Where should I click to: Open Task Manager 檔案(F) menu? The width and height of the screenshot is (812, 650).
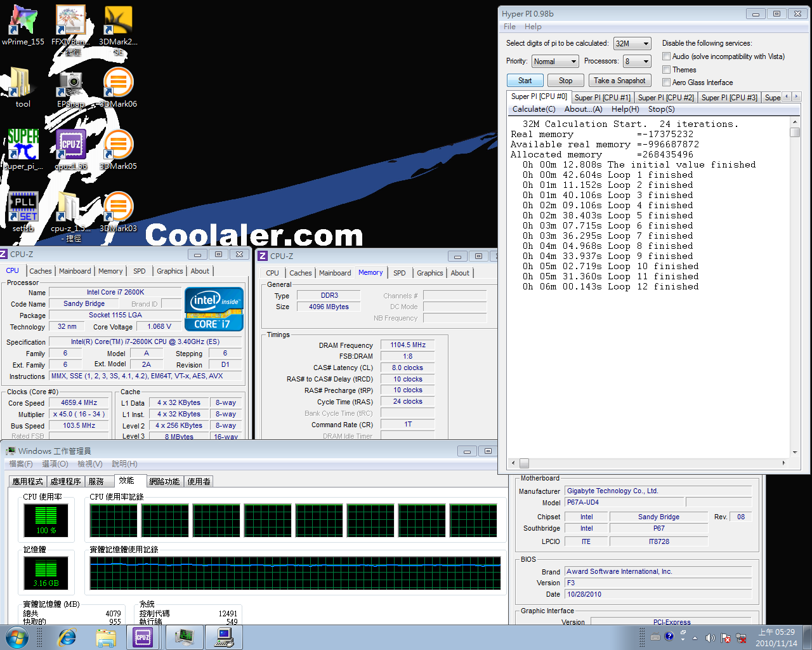[x=21, y=464]
